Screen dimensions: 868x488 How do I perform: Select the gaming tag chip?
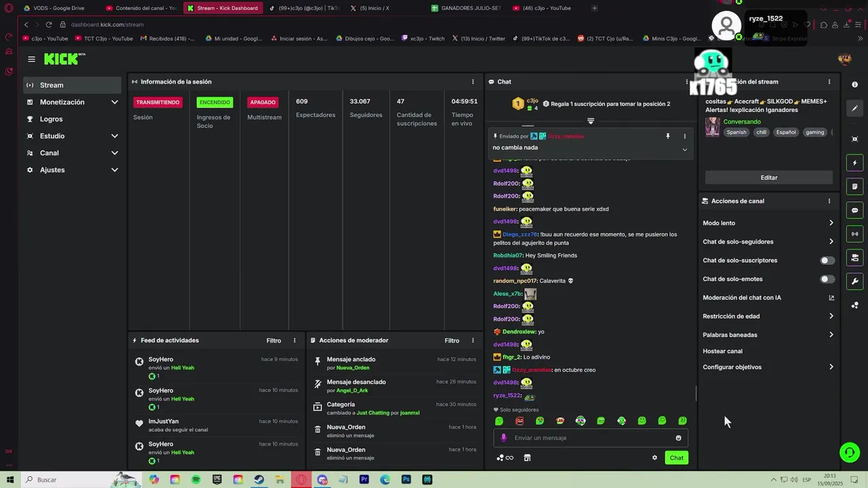[x=814, y=132]
